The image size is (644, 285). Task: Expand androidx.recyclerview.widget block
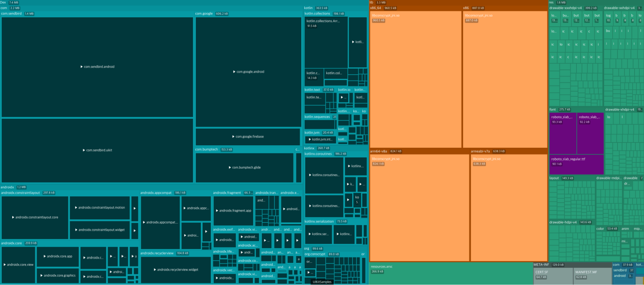pyautogui.click(x=176, y=270)
